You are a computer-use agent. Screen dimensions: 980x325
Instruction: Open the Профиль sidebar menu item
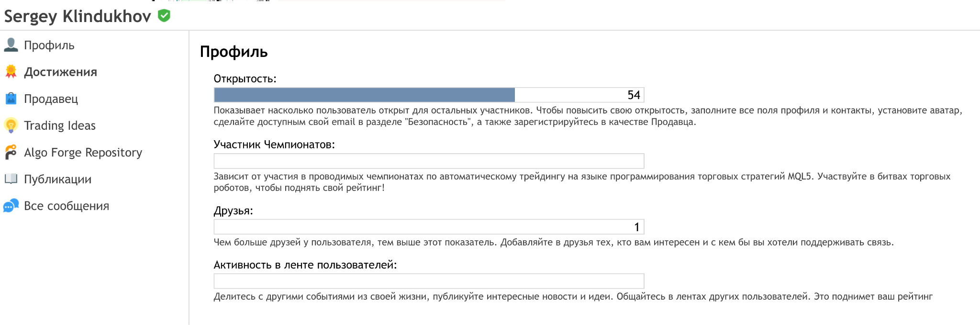[x=49, y=45]
